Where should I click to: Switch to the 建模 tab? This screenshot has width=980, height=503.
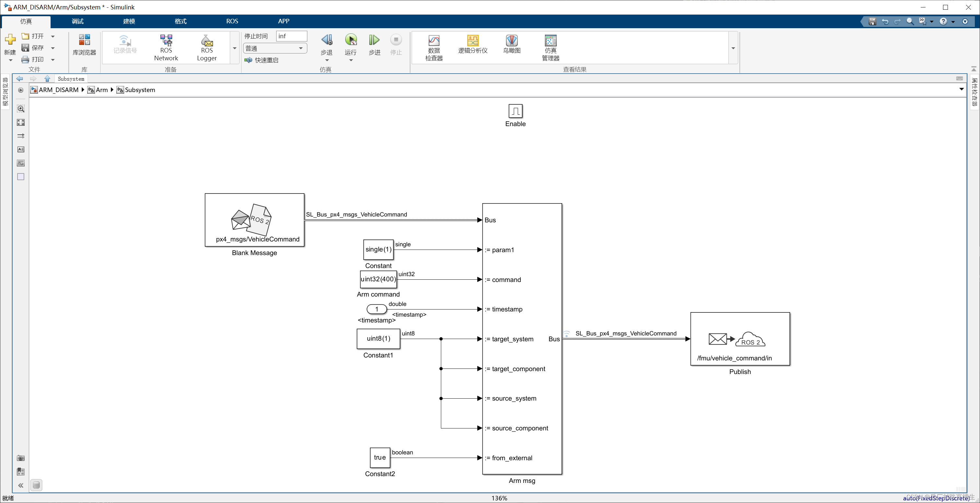129,21
